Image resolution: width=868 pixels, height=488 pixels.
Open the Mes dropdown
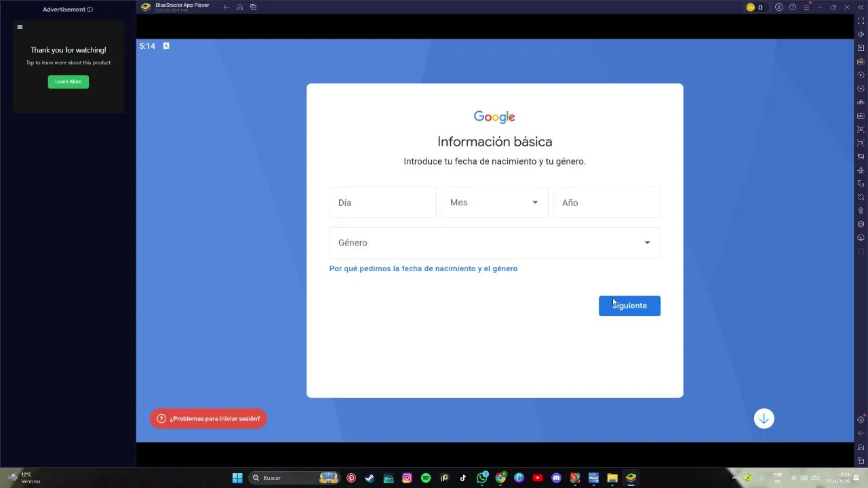point(494,203)
